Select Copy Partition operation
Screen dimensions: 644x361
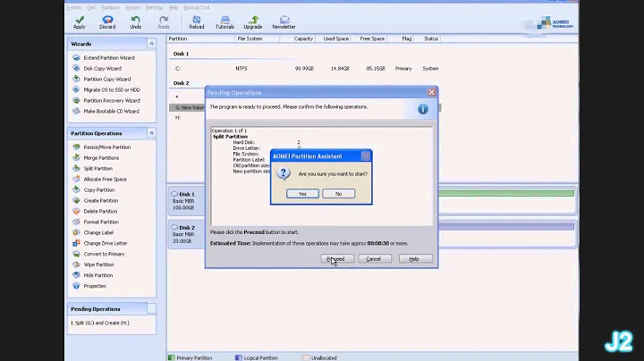(x=94, y=189)
